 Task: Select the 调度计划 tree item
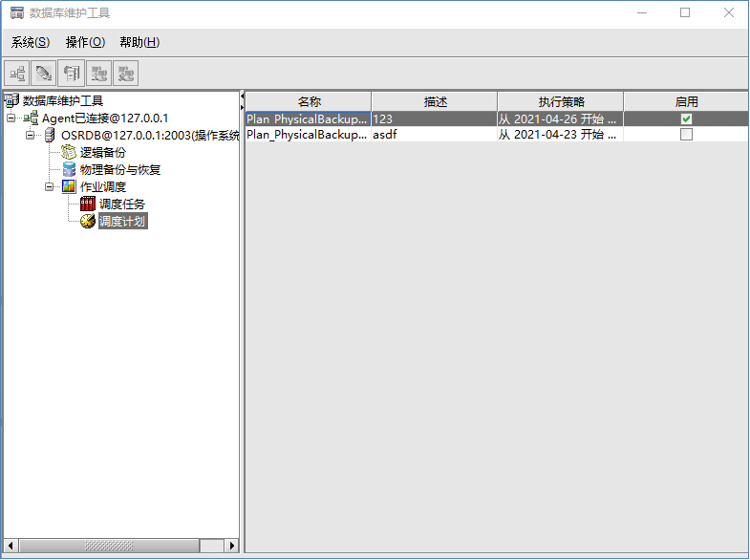[123, 221]
